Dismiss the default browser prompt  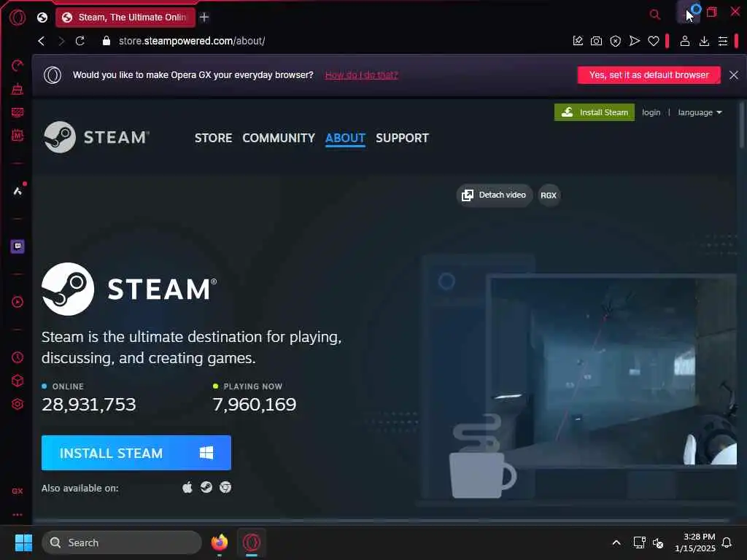pos(734,75)
